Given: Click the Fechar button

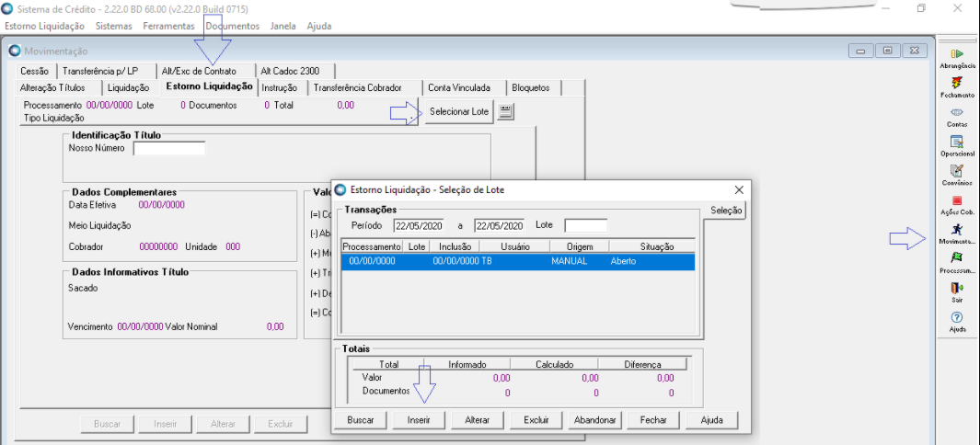Looking at the screenshot, I should [x=653, y=420].
